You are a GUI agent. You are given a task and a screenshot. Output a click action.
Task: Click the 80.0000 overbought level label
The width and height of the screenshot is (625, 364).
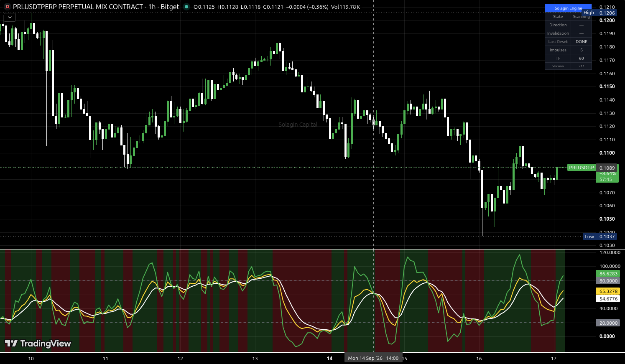608,281
